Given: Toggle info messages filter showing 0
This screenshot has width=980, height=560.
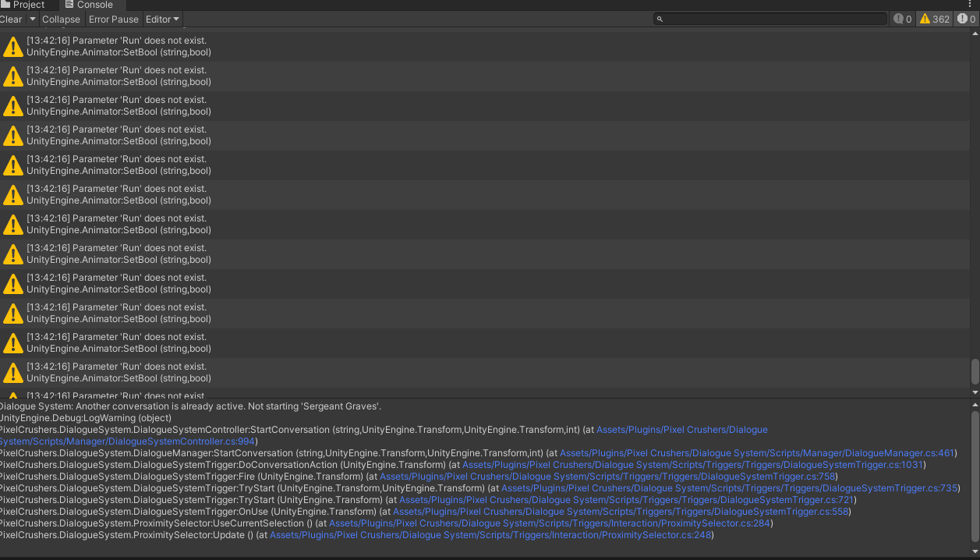Looking at the screenshot, I should pos(903,19).
